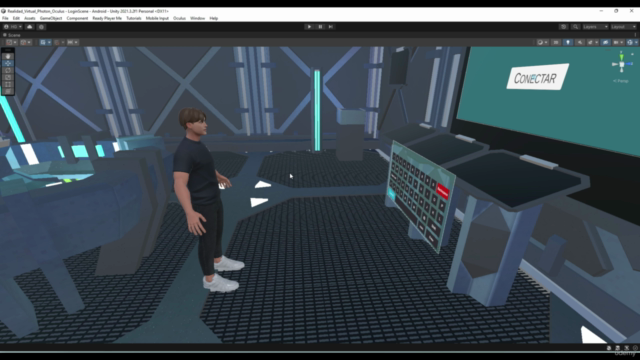The image size is (640, 360).
Task: Click the Gizmos globe icon
Action: coord(630,42)
